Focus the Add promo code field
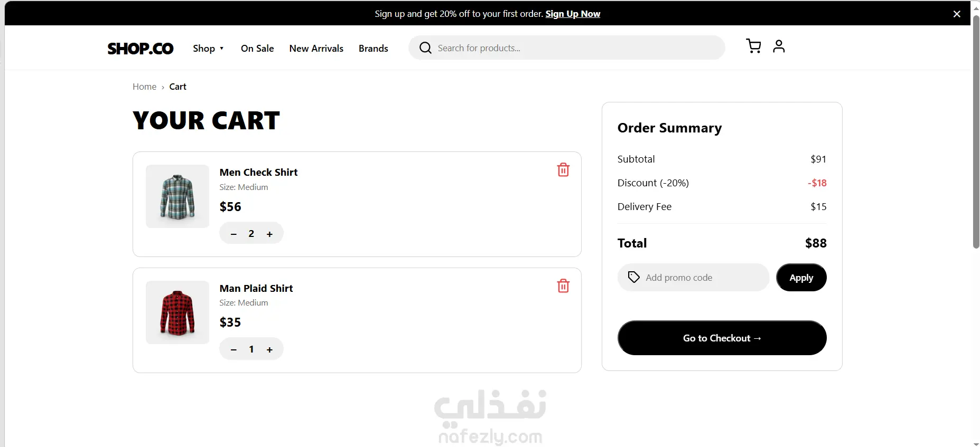 pyautogui.click(x=693, y=278)
